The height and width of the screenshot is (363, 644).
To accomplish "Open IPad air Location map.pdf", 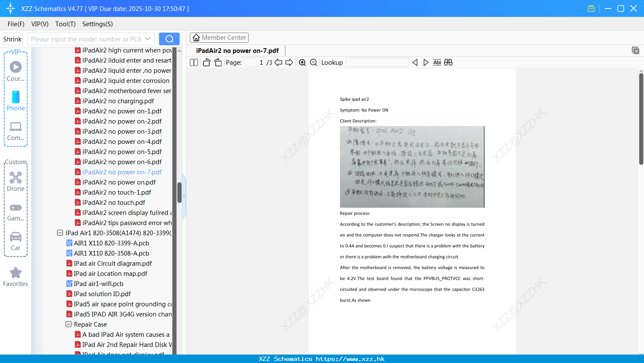I will pos(111,274).
